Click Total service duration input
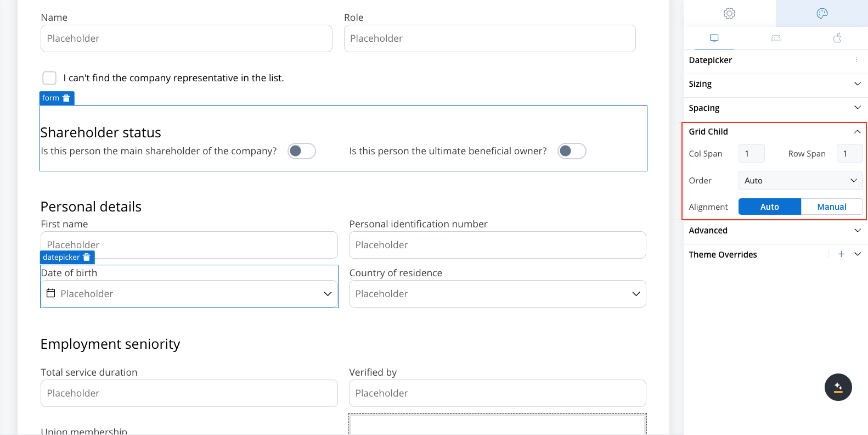Viewport: 868px width, 435px height. click(189, 393)
